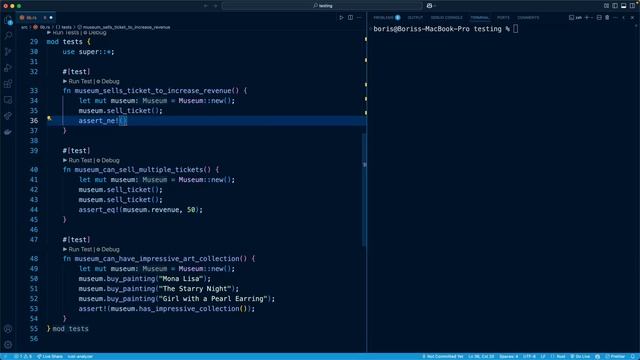The height and width of the screenshot is (360, 640).
Task: Debug the museum_can_sell_multiple_tickets test
Action: click(108, 160)
